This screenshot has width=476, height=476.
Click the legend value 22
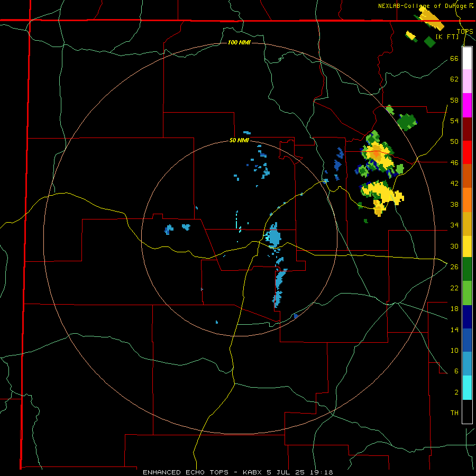454,288
